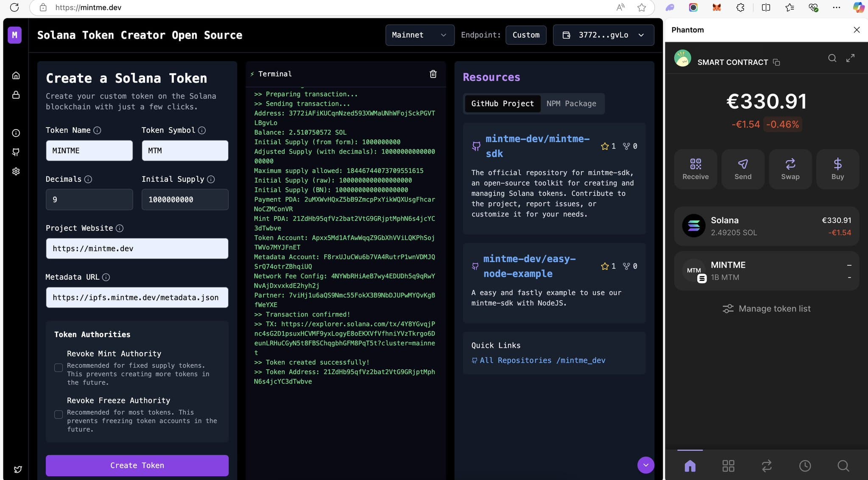868x480 pixels.
Task: Open lock icon in left sidebar
Action: click(16, 94)
